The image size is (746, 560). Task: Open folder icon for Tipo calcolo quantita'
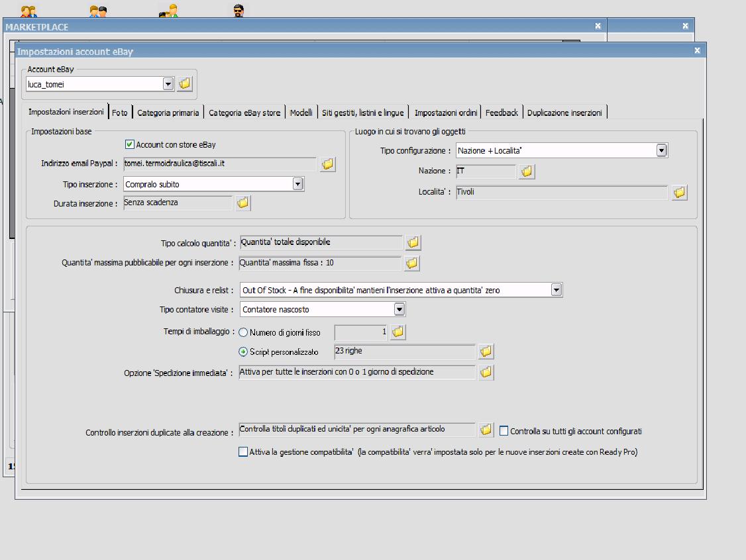[x=413, y=242]
